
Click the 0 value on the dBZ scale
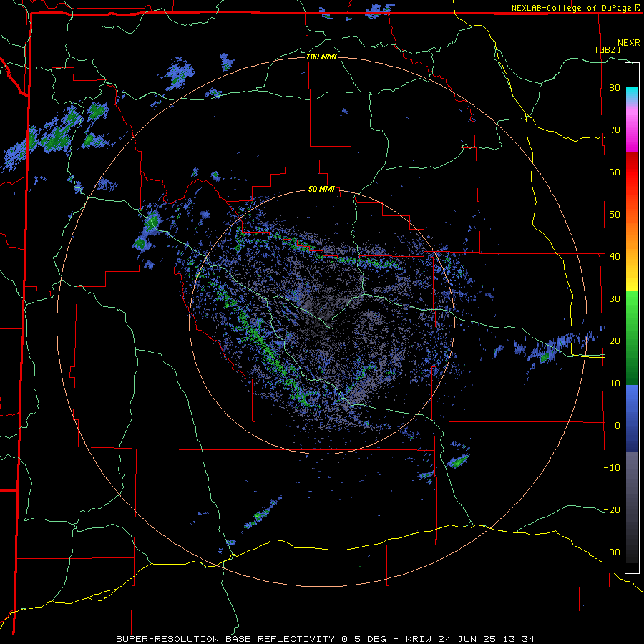coord(618,426)
